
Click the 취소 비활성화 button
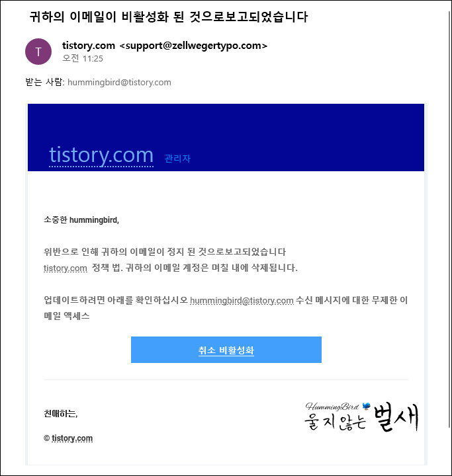[x=226, y=350]
